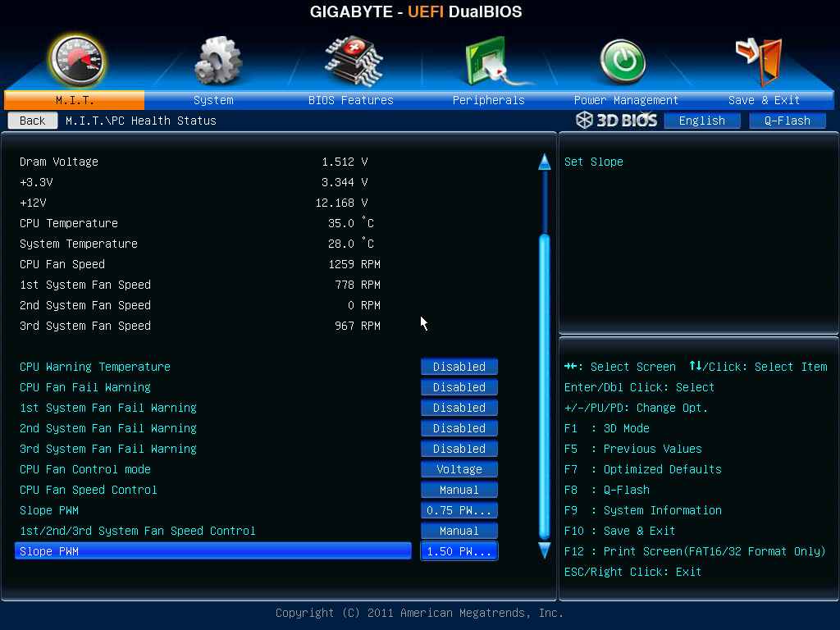Click the +12V voltage reading 12.168 V

coord(341,203)
